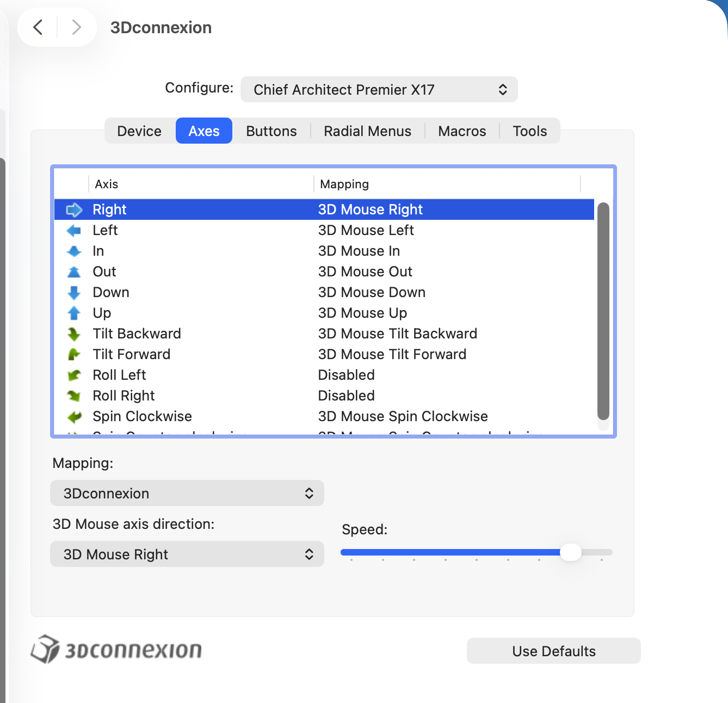This screenshot has height=703, width=728.
Task: Click the '3D Mouse Down' mapping cell
Action: point(372,292)
